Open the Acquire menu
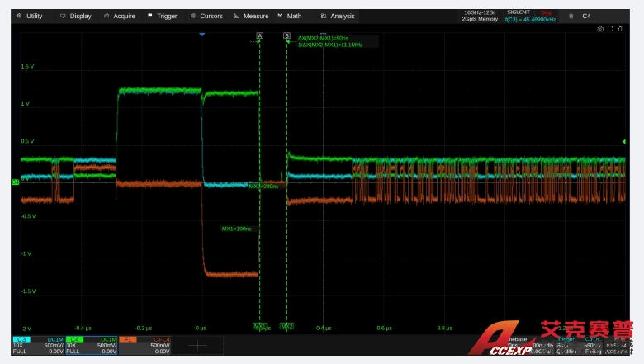 (120, 16)
